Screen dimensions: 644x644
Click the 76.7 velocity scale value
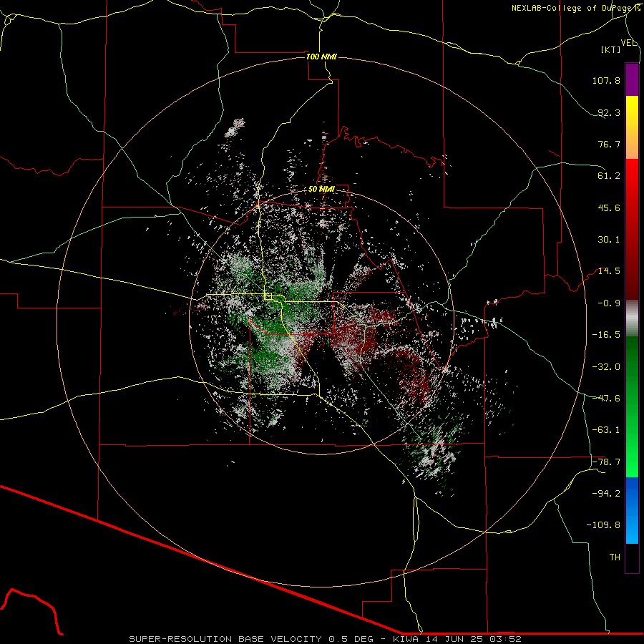[x=609, y=144]
